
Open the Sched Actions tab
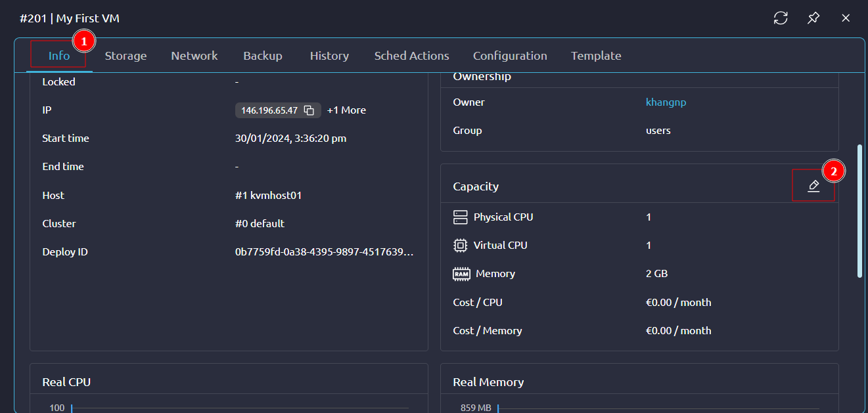tap(412, 56)
